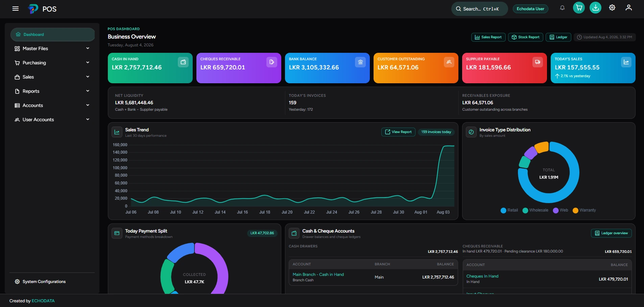
Task: Click the Echodata User badge
Action: coord(530,9)
